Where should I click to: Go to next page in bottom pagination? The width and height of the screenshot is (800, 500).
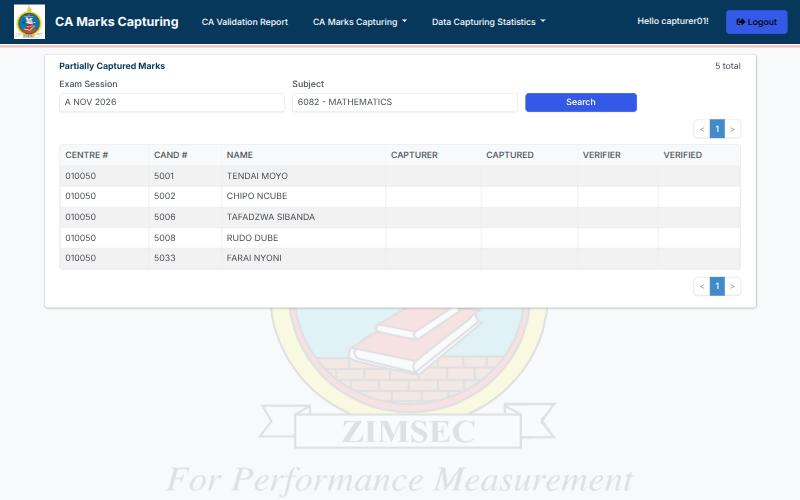click(732, 286)
